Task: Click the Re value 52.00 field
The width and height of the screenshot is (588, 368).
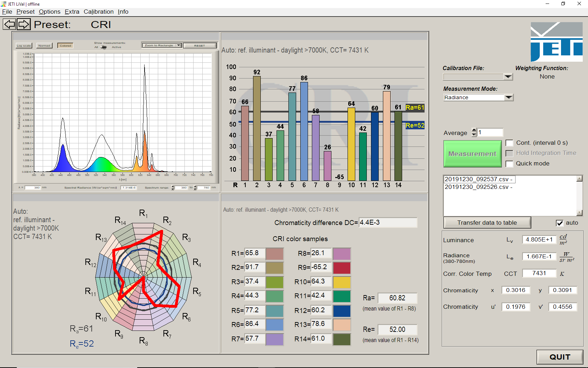Action: tap(398, 329)
